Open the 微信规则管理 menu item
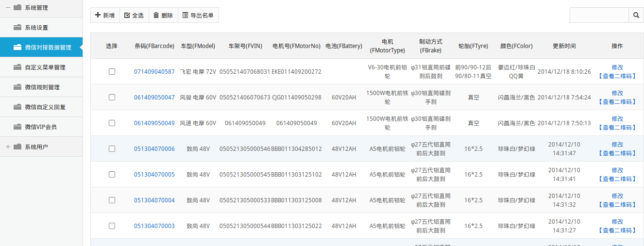The height and width of the screenshot is (246, 644). pyautogui.click(x=41, y=87)
